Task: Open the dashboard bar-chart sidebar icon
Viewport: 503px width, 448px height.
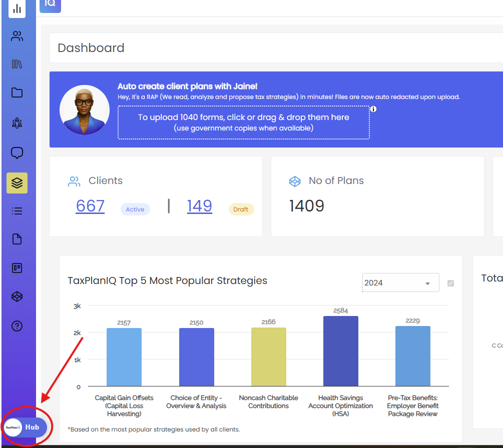Action: coord(17,8)
